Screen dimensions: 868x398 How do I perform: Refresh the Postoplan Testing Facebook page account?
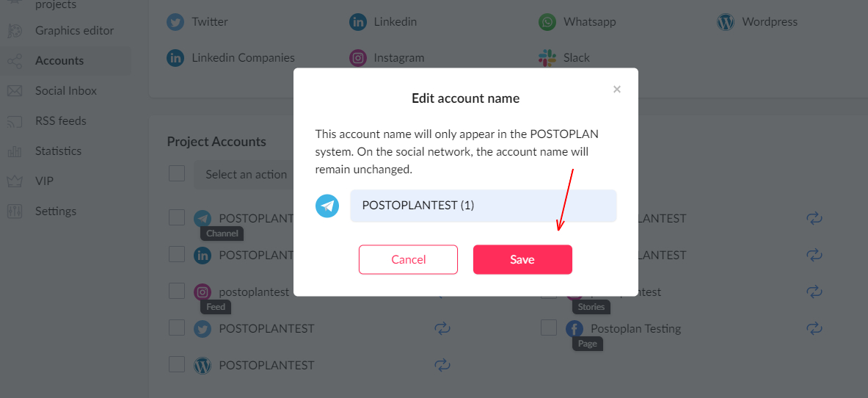814,328
